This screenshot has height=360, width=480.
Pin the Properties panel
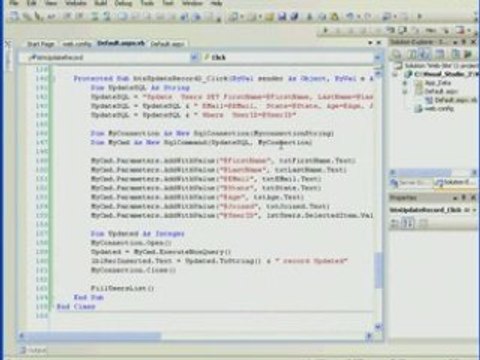[x=464, y=198]
